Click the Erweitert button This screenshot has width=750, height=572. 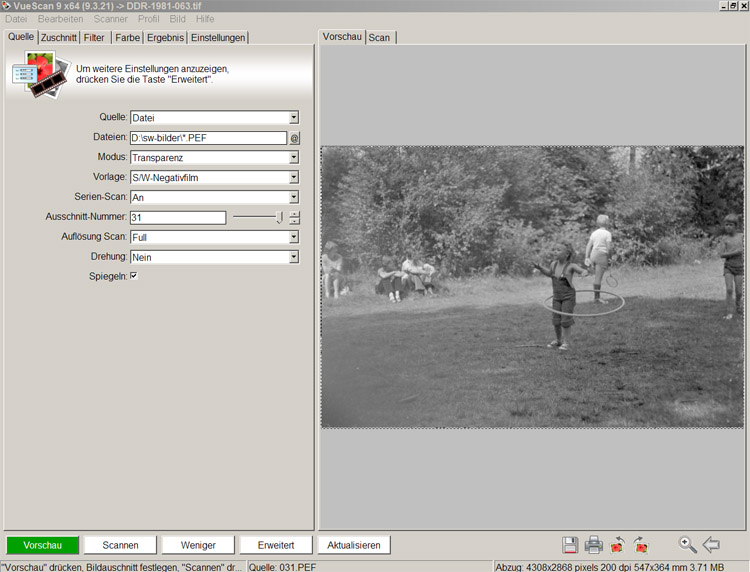[x=275, y=545]
